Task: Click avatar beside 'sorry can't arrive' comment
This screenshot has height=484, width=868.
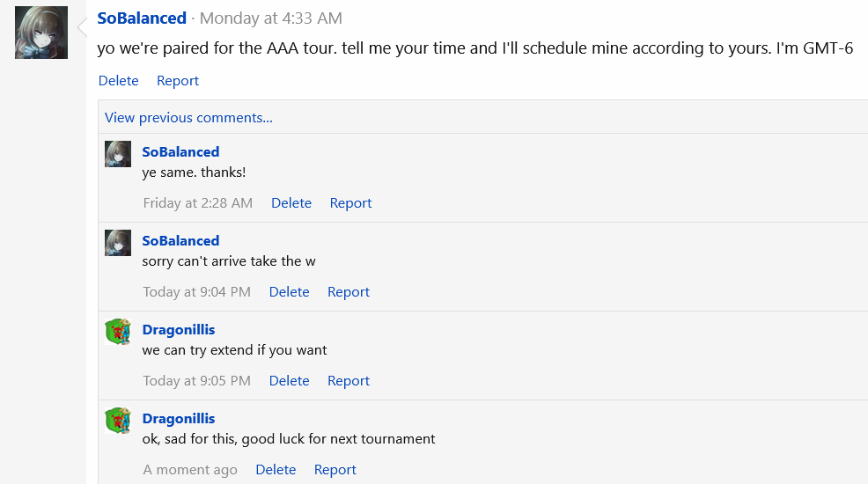Action: 118,243
